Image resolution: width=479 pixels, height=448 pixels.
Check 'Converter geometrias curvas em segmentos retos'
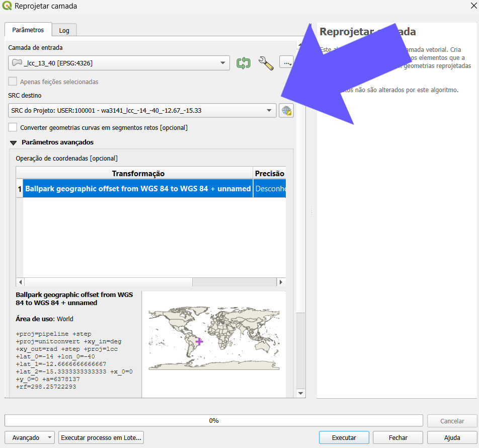pos(12,127)
